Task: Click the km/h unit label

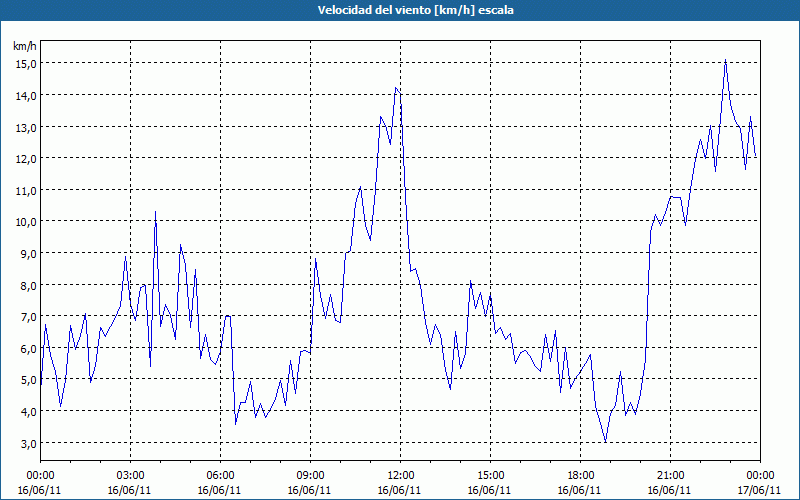Action: point(25,46)
